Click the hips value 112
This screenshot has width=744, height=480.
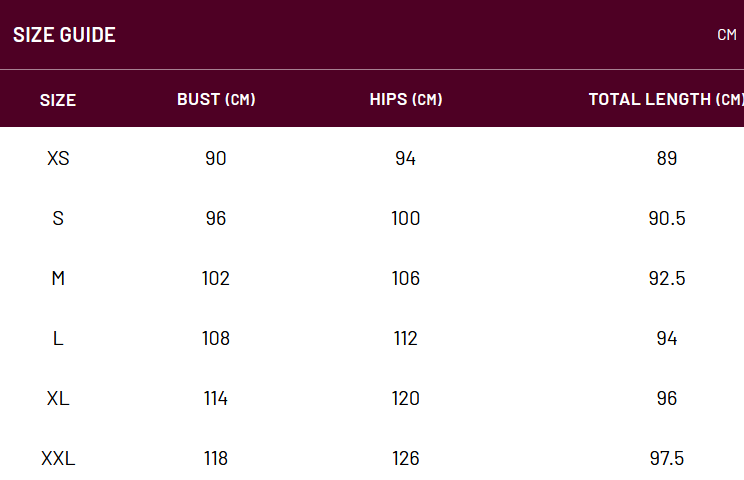point(406,338)
